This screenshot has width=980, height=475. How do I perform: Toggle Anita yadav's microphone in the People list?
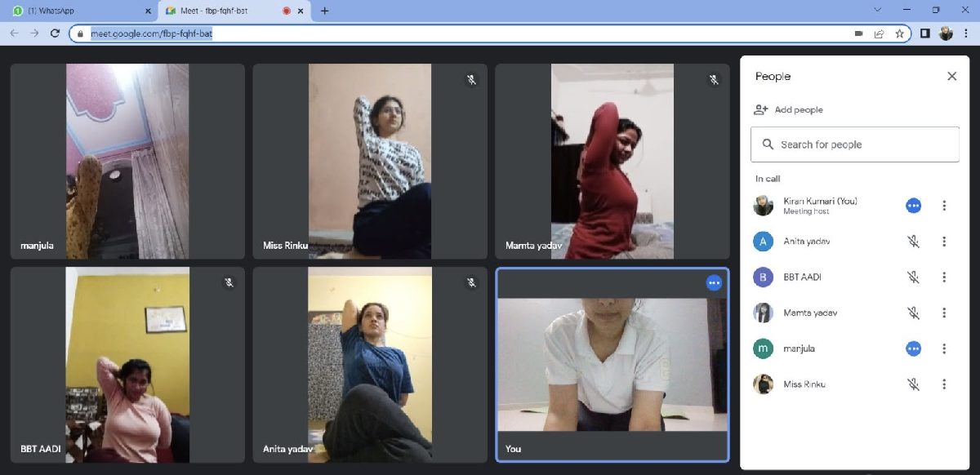pyautogui.click(x=913, y=242)
